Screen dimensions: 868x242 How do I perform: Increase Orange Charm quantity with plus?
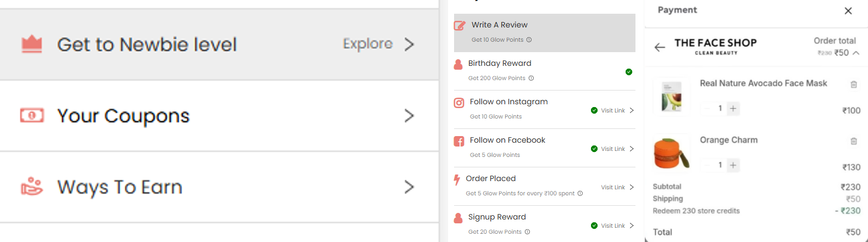point(733,165)
